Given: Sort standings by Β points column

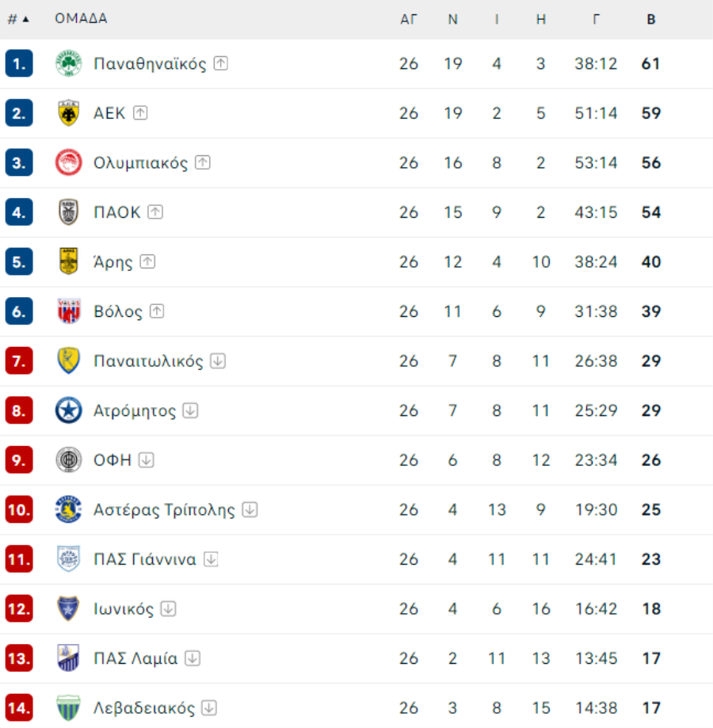Looking at the screenshot, I should pyautogui.click(x=650, y=19).
